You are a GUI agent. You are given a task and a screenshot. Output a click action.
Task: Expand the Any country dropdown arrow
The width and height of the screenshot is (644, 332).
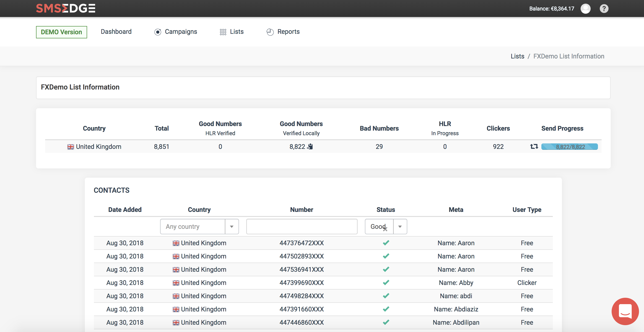pos(231,227)
